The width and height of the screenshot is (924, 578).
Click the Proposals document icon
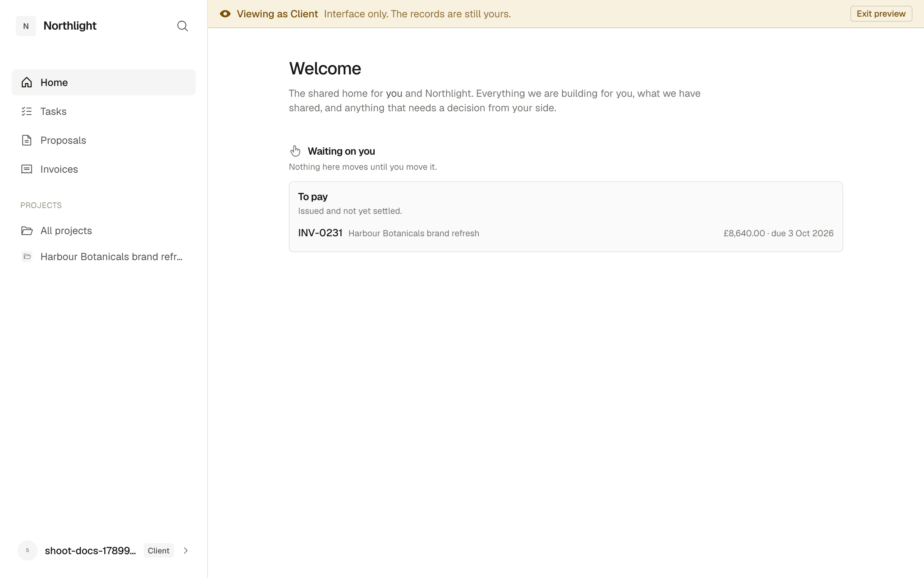coord(27,140)
